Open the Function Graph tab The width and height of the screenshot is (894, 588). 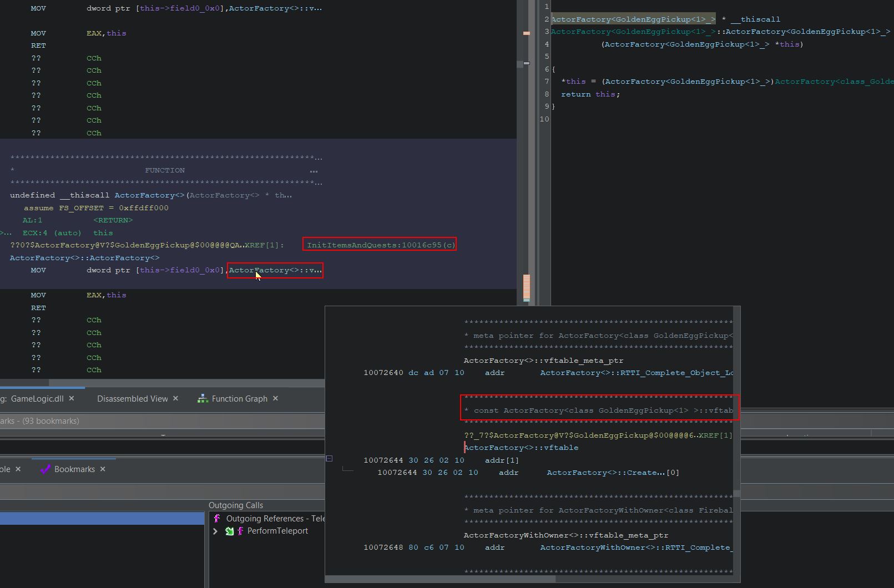239,398
